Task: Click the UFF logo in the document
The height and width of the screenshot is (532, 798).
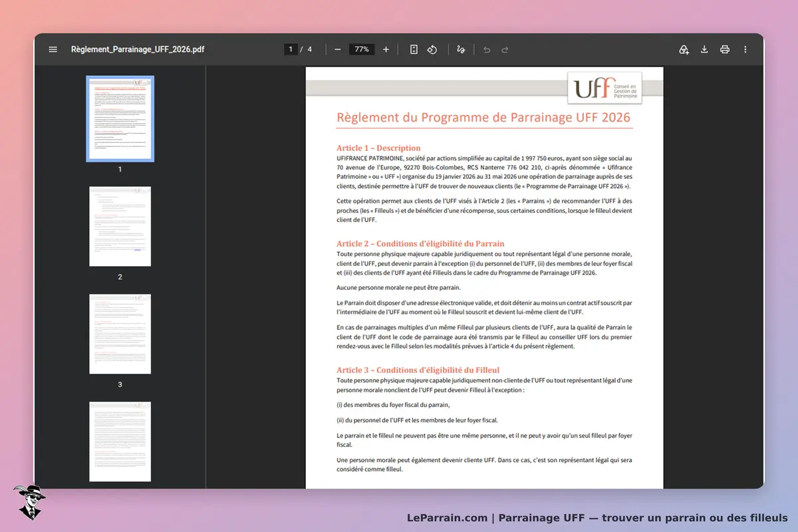Action: coord(604,88)
